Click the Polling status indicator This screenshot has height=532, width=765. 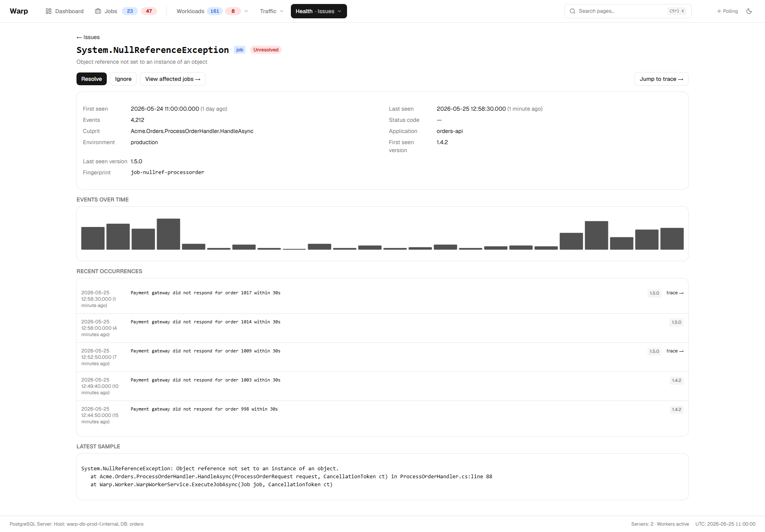point(728,11)
